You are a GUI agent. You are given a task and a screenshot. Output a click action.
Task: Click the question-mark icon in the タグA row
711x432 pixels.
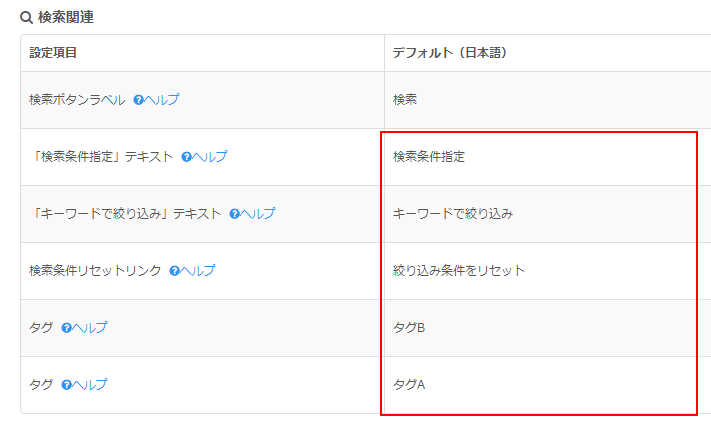(x=67, y=385)
